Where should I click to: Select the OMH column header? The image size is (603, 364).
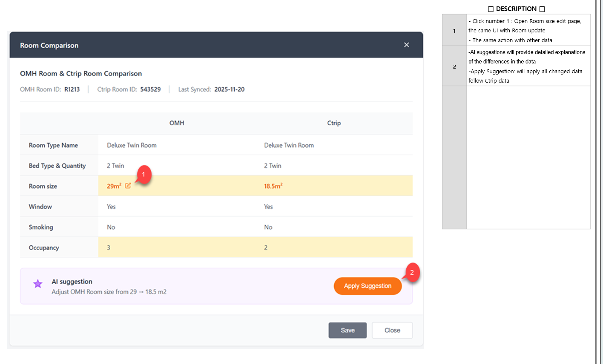tap(177, 123)
